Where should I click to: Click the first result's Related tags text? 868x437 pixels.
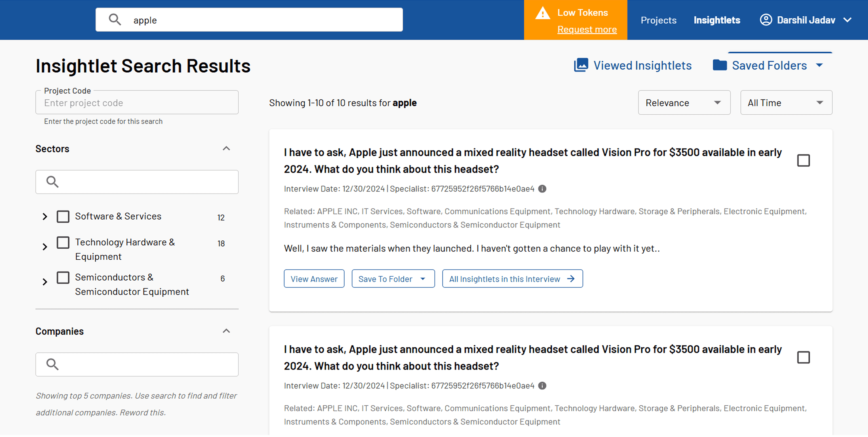[545, 218]
